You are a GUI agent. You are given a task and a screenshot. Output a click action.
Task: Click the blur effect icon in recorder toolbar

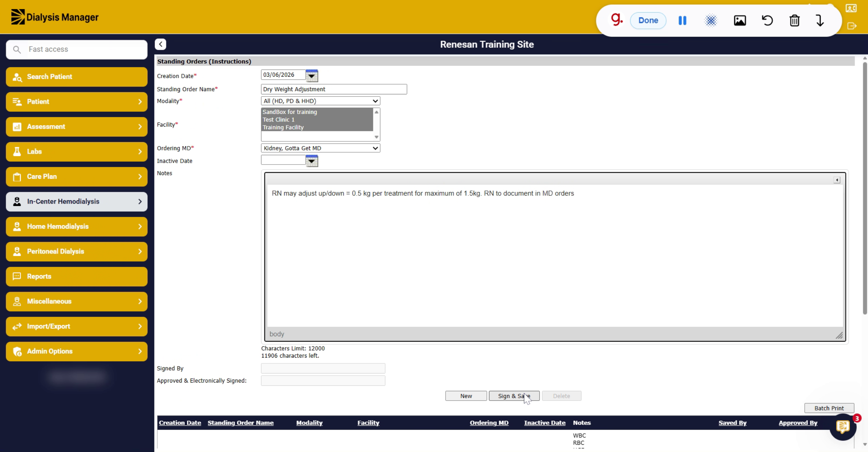(x=711, y=21)
